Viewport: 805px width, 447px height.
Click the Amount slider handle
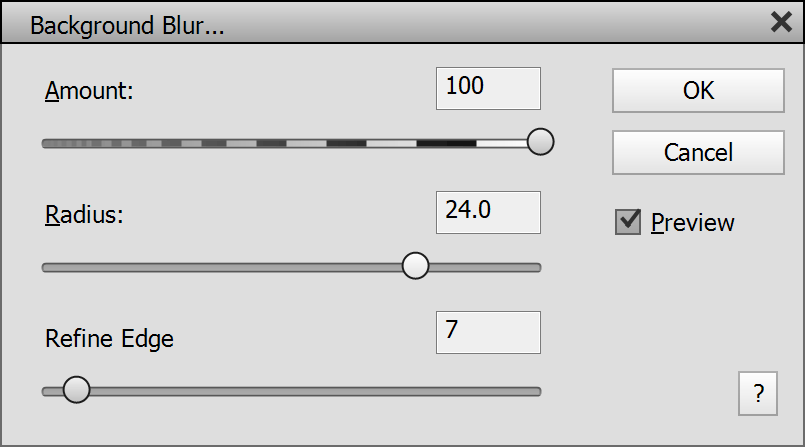tap(540, 142)
